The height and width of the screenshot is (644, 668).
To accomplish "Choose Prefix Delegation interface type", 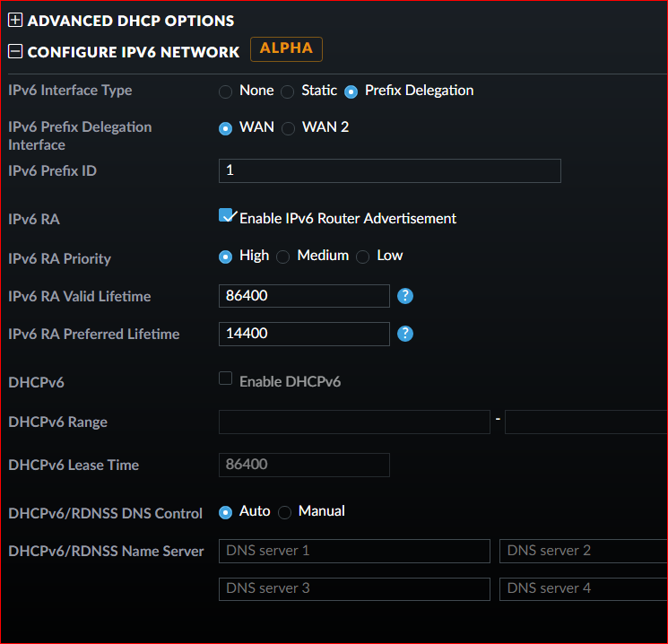I will click(x=351, y=91).
